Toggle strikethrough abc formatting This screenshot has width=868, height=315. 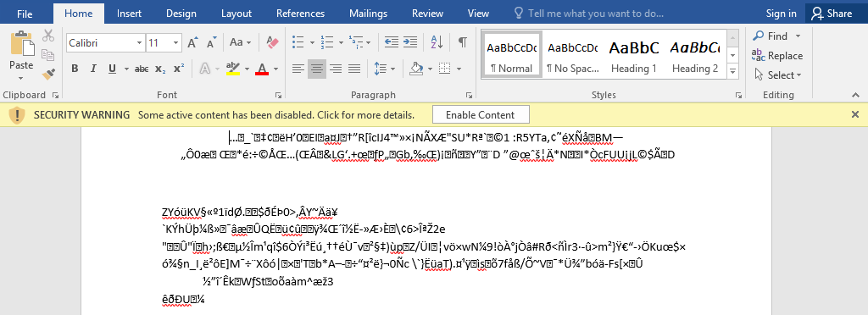(142, 69)
